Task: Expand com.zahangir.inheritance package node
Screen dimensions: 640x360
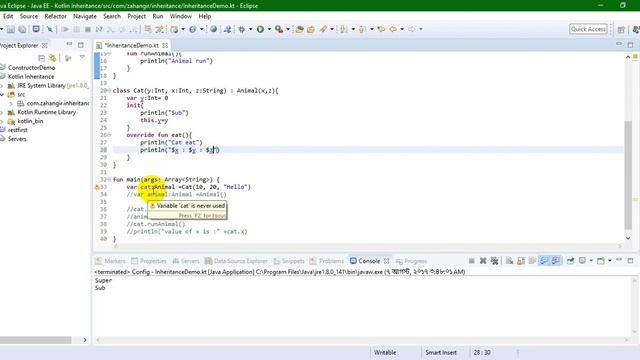Action: tap(11, 104)
